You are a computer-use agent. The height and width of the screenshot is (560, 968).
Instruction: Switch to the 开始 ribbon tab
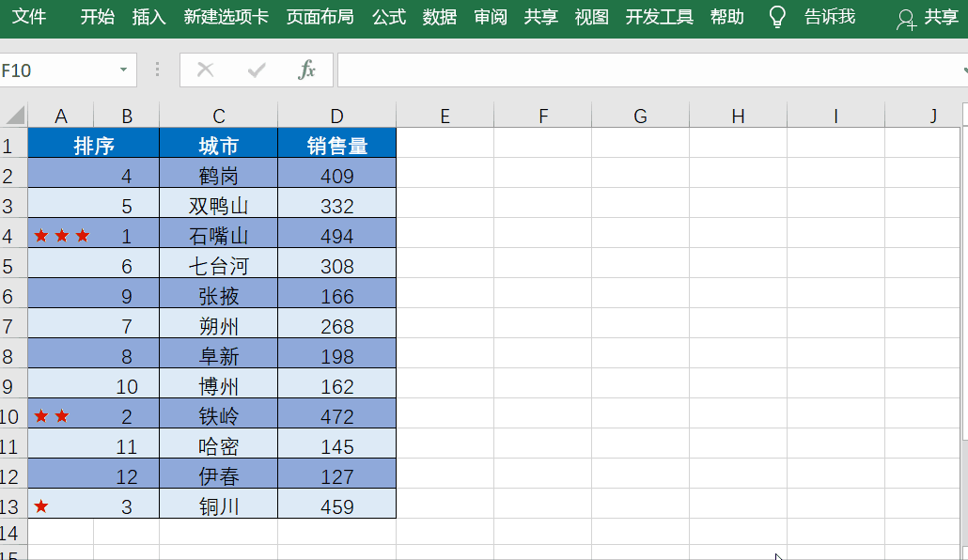click(x=98, y=17)
